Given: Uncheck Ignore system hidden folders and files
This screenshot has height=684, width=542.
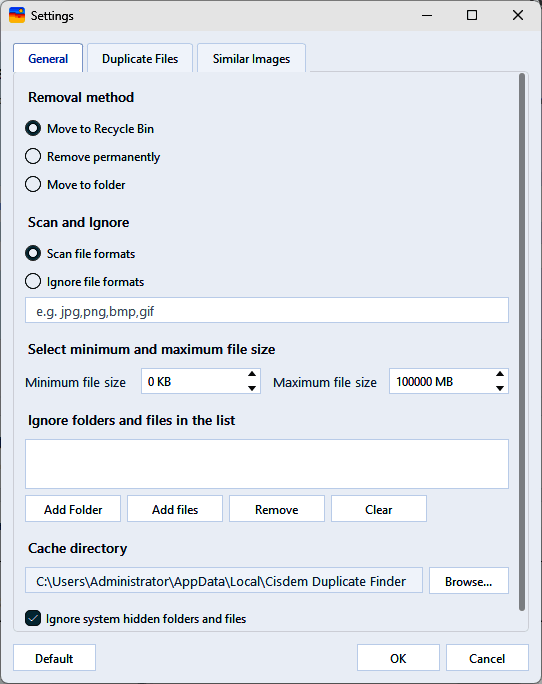Looking at the screenshot, I should [33, 618].
